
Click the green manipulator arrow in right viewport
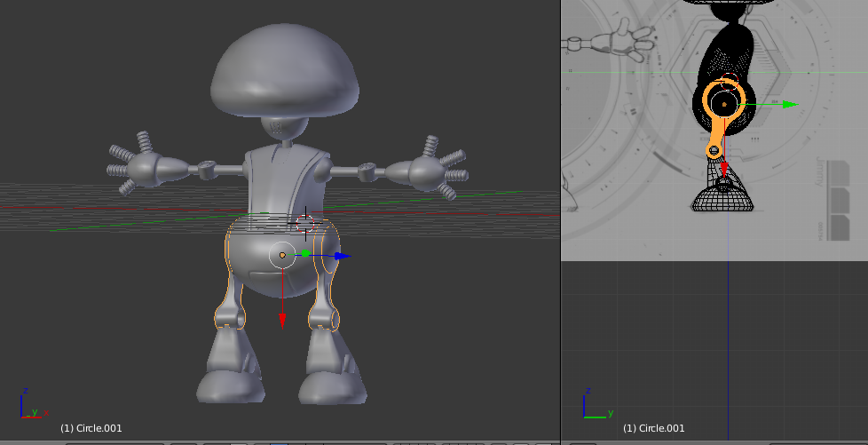click(x=790, y=104)
